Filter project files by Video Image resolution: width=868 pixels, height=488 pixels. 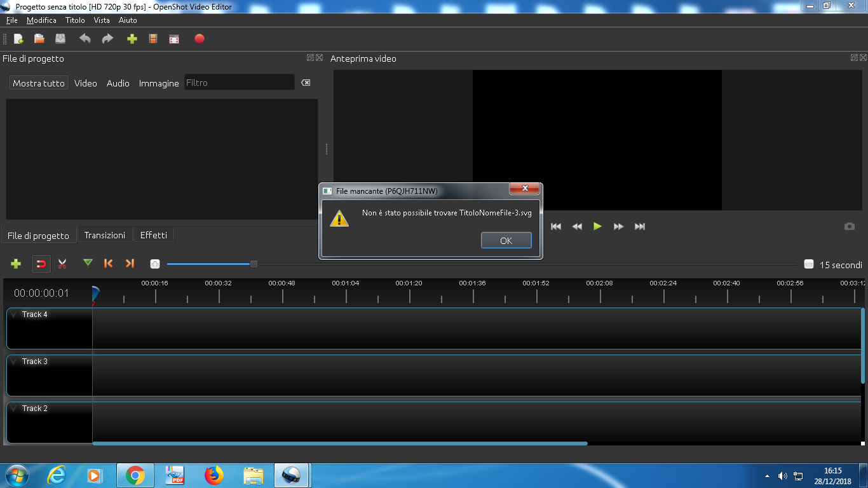point(86,83)
